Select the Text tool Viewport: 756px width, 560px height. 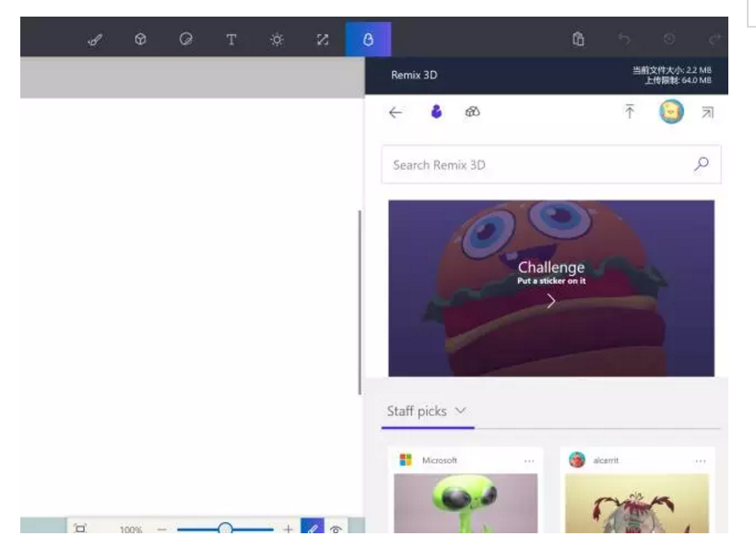(x=230, y=39)
